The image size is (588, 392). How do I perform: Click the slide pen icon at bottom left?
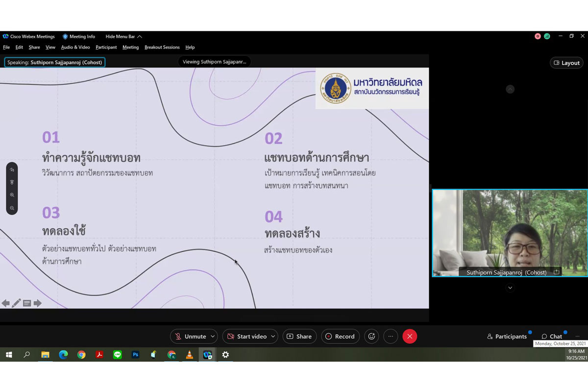tap(16, 303)
